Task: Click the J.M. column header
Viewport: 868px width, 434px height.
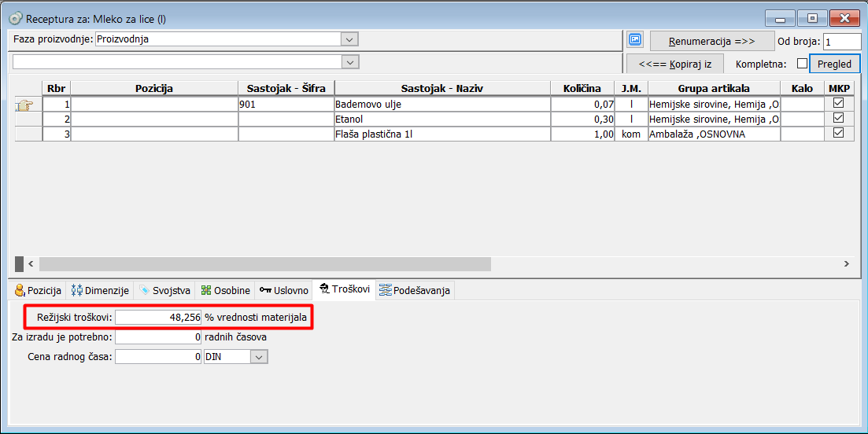Action: pos(631,89)
